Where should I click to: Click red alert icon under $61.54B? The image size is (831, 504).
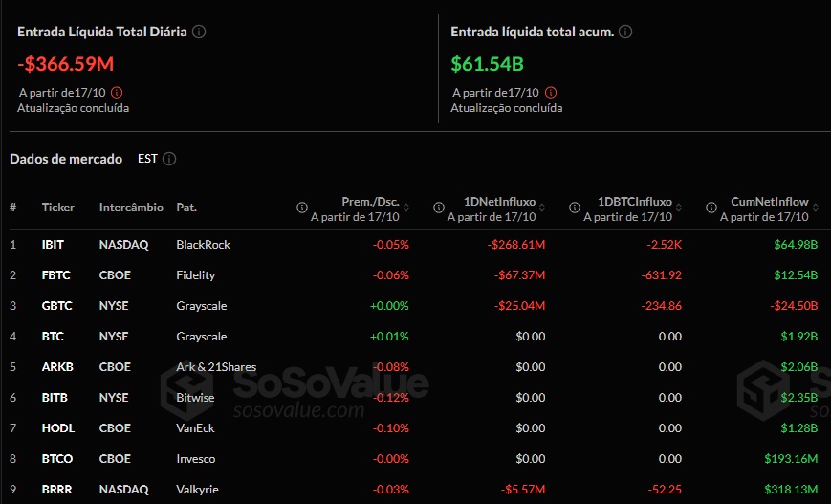551,93
